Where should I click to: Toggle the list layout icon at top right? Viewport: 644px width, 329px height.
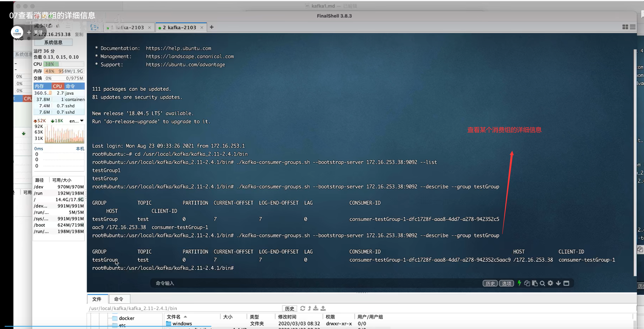point(633,27)
